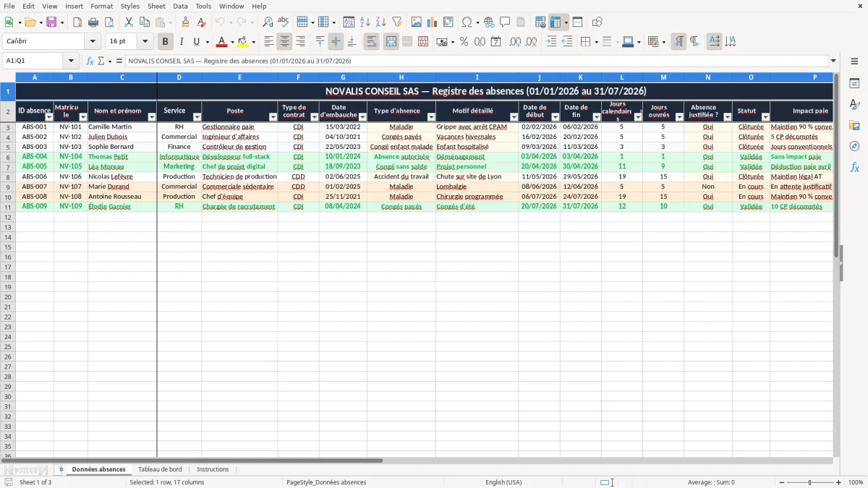Apply the yellow Background Color
The image size is (868, 488).
click(243, 42)
